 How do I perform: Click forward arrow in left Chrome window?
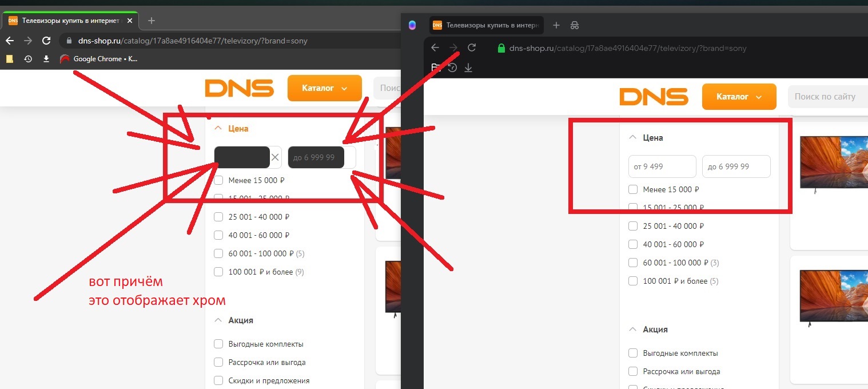coord(28,41)
